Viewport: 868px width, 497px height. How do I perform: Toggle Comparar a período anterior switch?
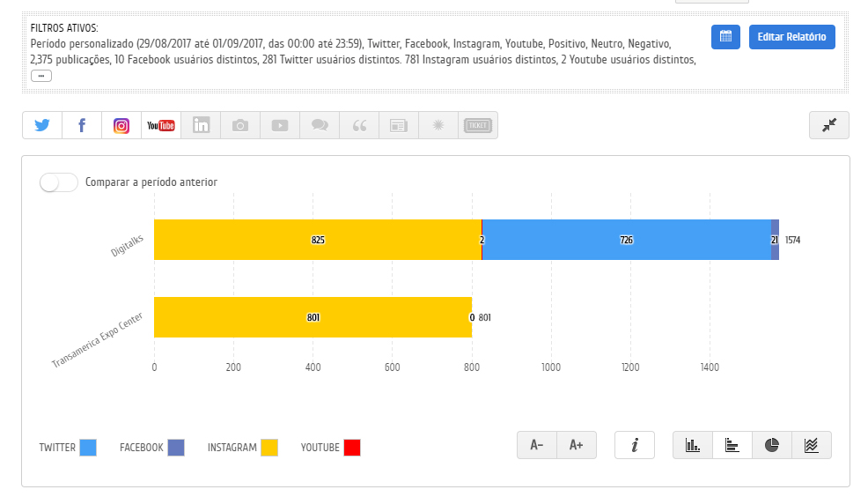click(59, 182)
